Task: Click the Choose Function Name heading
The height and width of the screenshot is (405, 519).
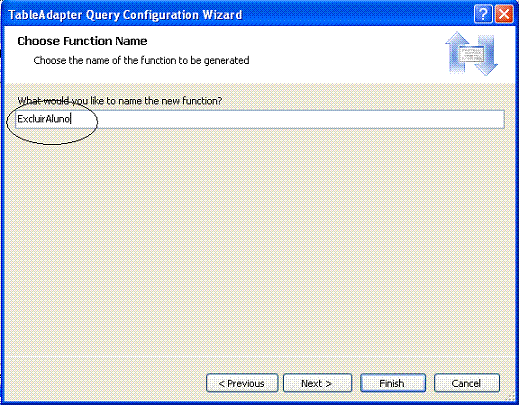Action: pos(82,41)
